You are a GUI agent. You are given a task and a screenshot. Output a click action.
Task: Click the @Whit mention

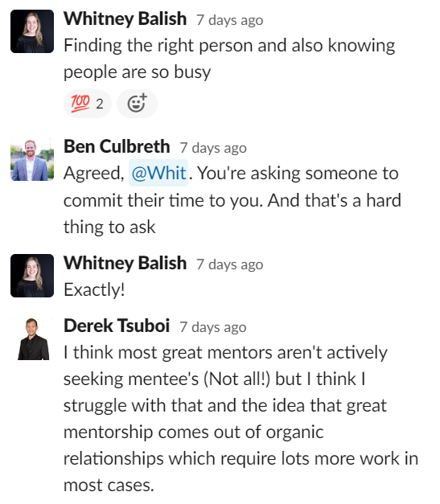158,173
